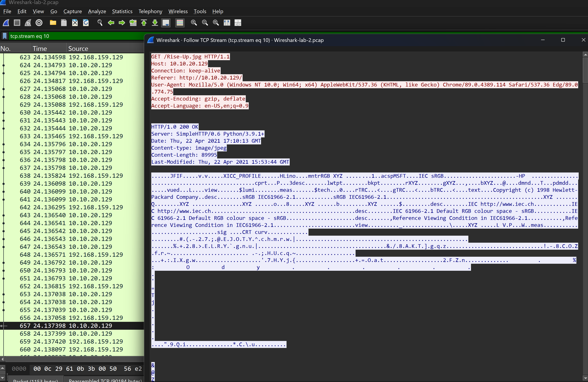The height and width of the screenshot is (382, 588).
Task: Click the GET /Rise-Up.jpg request line
Action: [x=190, y=57]
